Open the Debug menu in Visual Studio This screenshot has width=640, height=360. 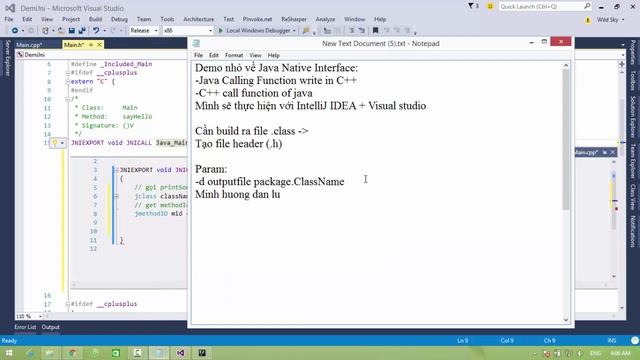tap(119, 19)
